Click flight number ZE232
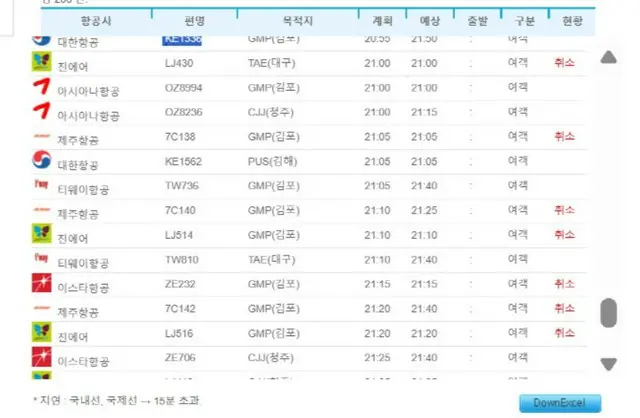The image size is (640, 418). (180, 284)
